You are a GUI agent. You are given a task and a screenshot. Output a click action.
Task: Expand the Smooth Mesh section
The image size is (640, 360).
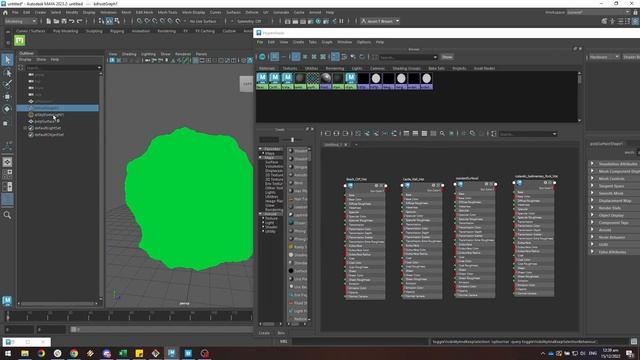click(x=592, y=193)
